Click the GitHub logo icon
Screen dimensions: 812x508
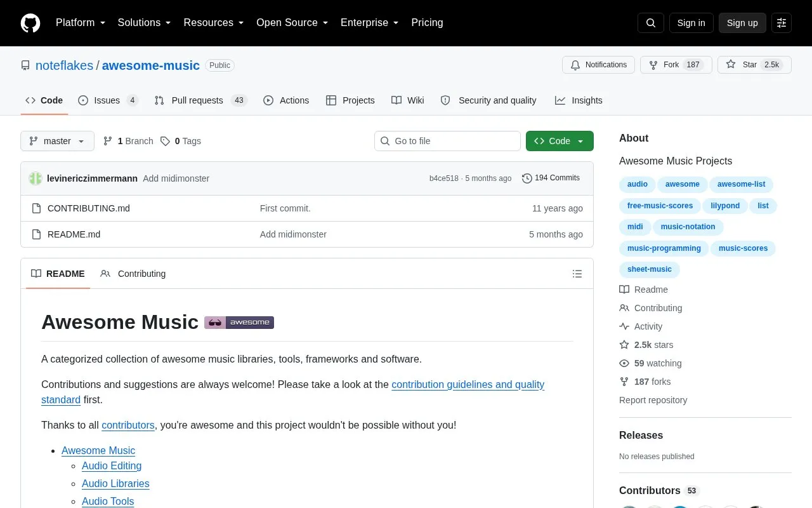[x=30, y=23]
